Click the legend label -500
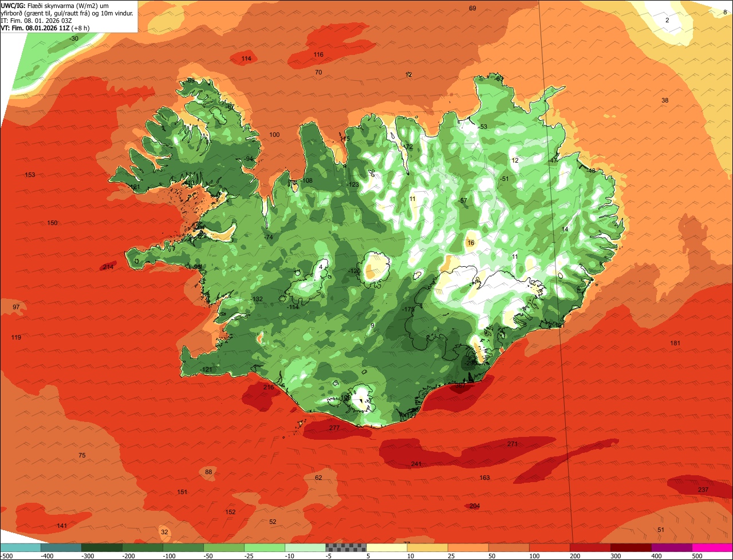Viewport: 733px width, 560px height. [x=6, y=556]
